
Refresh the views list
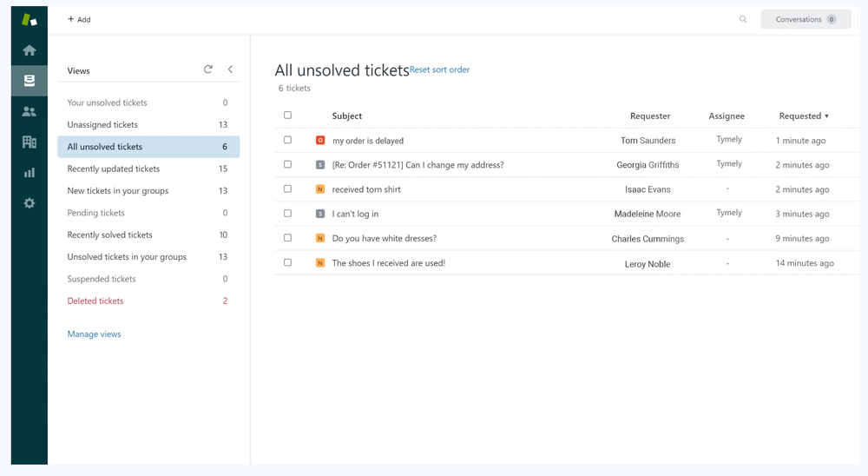[208, 69]
